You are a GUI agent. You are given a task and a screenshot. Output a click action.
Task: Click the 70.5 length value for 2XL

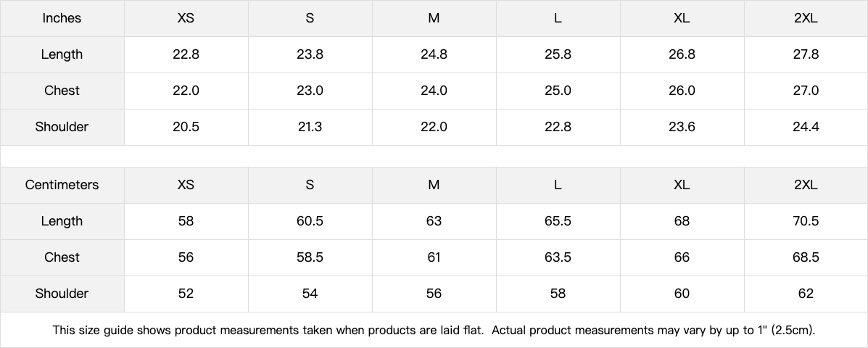[806, 221]
